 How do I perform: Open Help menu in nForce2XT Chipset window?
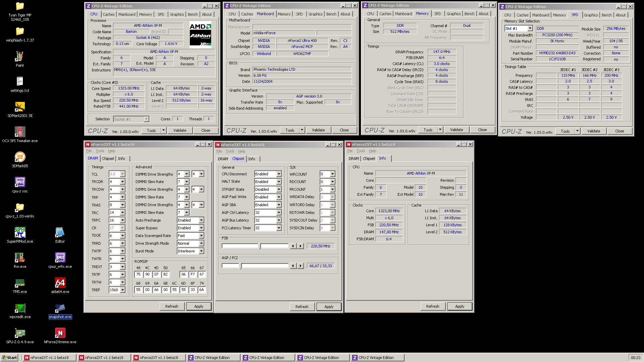[x=241, y=151]
